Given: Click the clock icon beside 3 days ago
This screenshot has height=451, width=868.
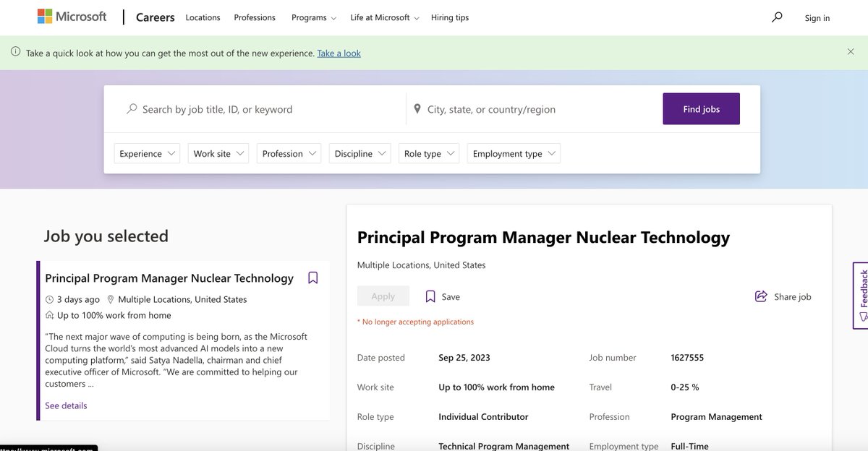Looking at the screenshot, I should tap(49, 299).
